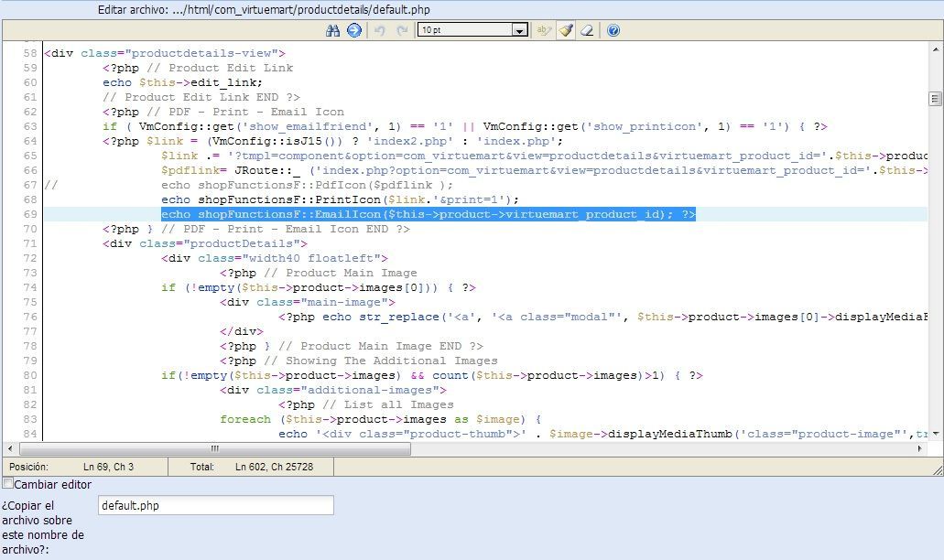944x560 pixels.
Task: Click the foreach images line 83
Action: coord(381,419)
